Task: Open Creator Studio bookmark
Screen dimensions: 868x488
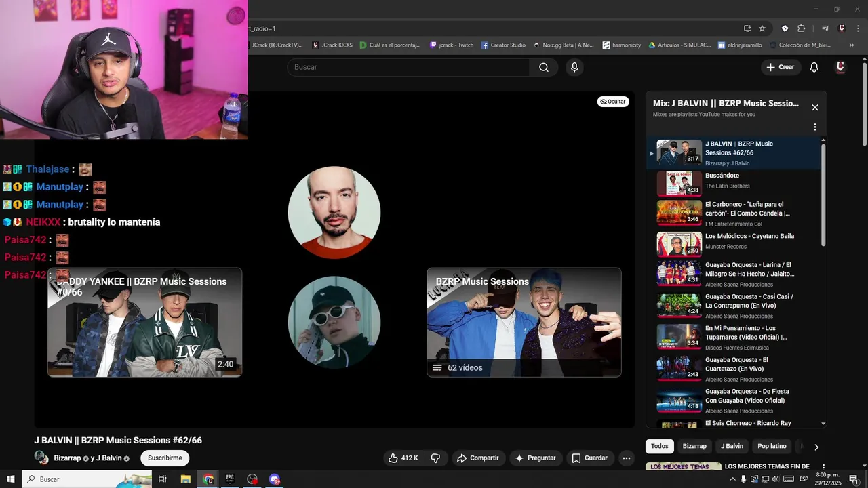Action: 503,45
